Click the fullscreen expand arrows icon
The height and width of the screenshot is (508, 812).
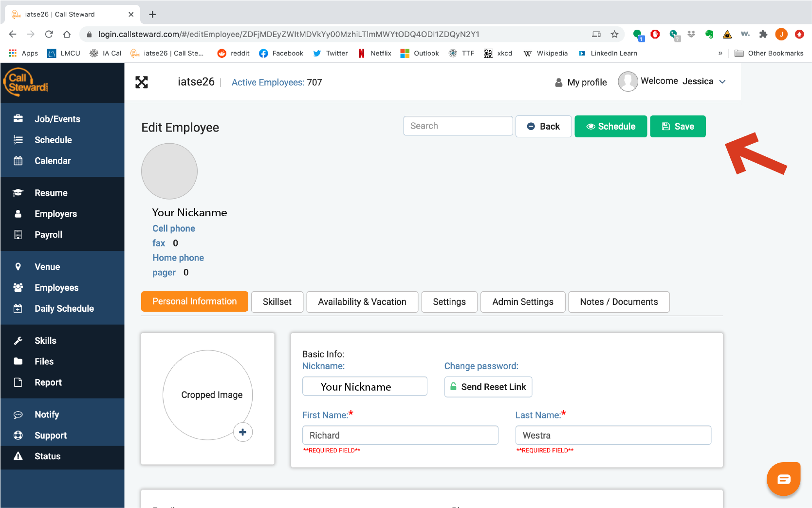point(142,82)
